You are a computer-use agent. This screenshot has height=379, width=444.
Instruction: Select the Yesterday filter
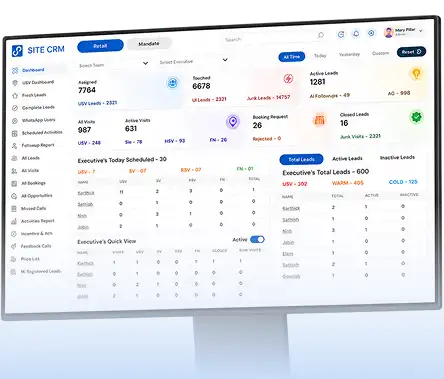[349, 54]
